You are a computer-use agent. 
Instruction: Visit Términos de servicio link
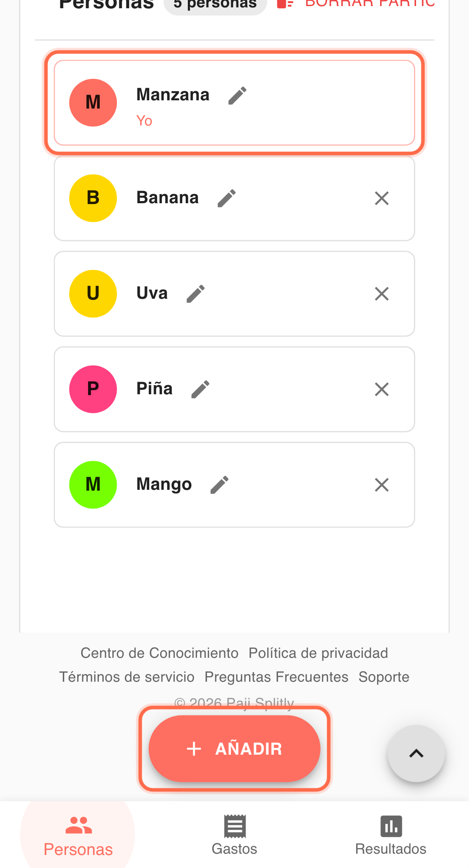point(127,677)
